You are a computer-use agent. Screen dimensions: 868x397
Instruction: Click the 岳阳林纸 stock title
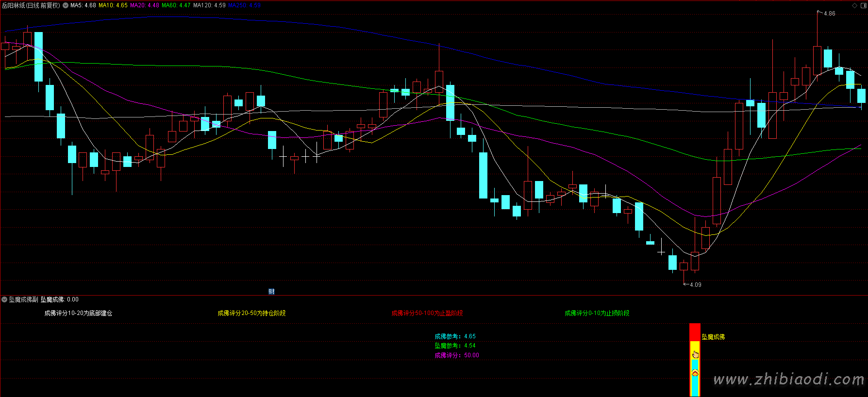tap(31, 5)
